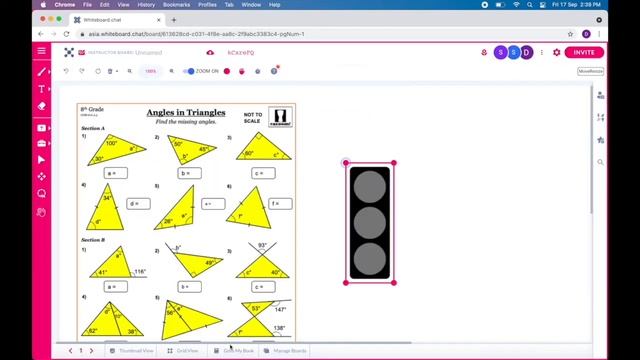Image resolution: width=640 pixels, height=360 pixels.
Task: Go to the next board page
Action: (91, 351)
